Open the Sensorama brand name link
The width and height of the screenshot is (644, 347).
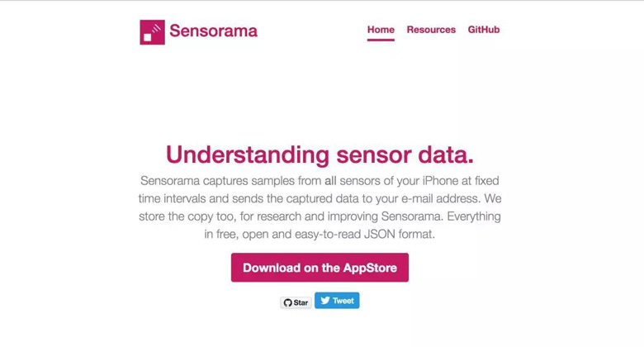(x=214, y=31)
